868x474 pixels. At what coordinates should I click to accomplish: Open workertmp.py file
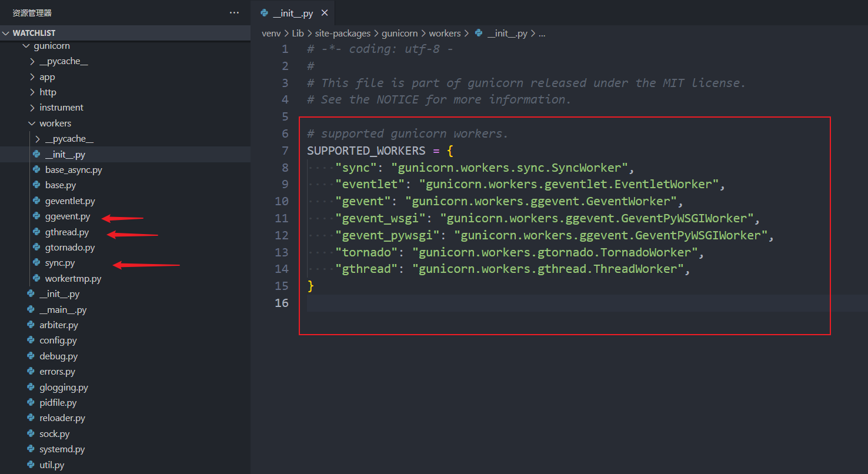pos(125,279)
